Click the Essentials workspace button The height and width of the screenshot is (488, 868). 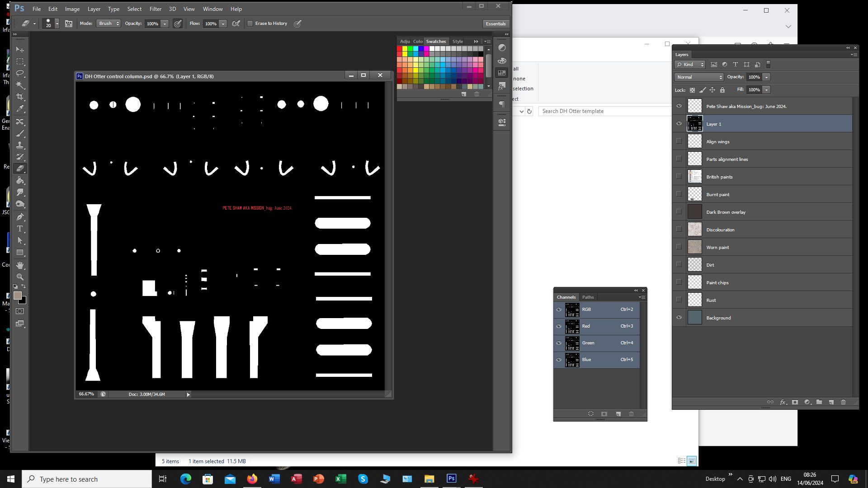(495, 23)
